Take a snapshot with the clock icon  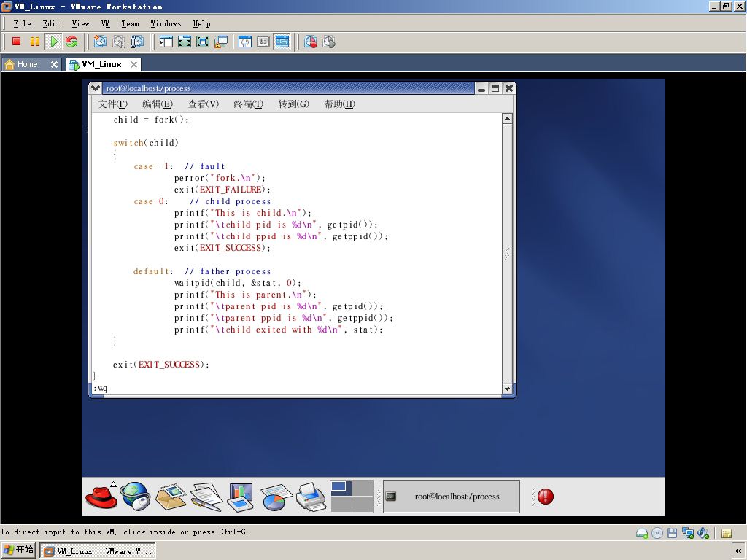coord(100,42)
